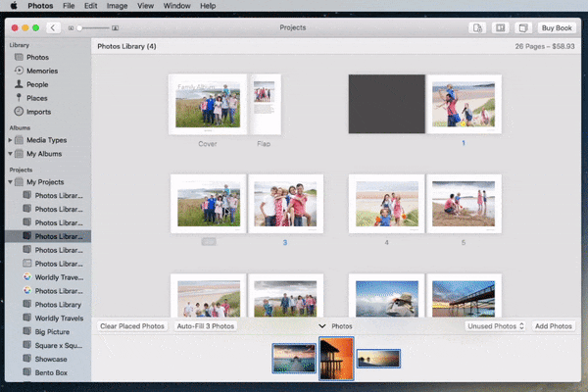Open the Big Picture project
Viewport: 588px width, 392px height.
(x=46, y=332)
